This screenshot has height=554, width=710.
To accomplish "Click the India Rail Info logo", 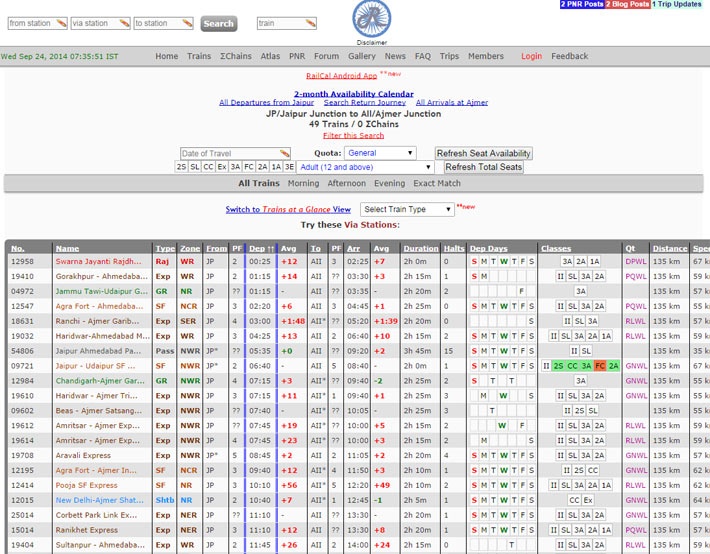I will (372, 19).
